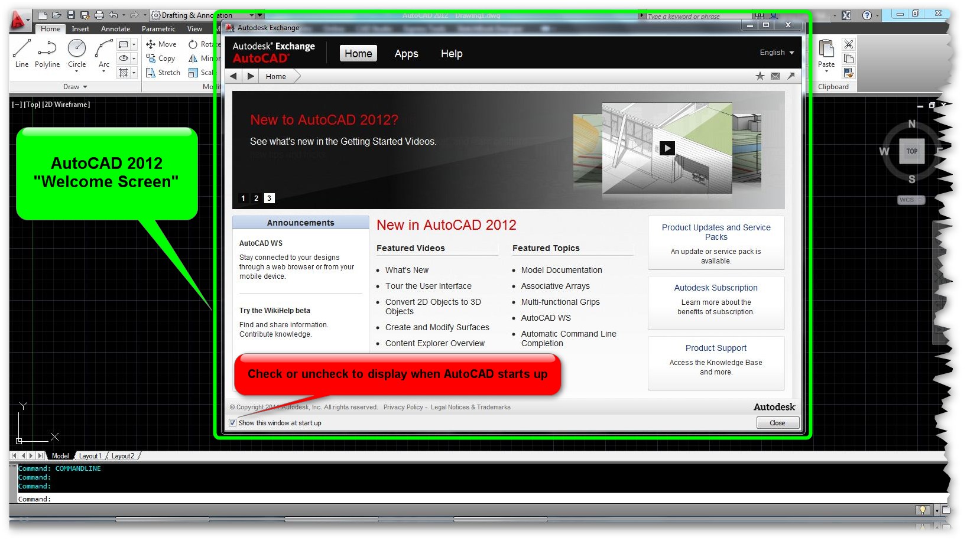Screen dimensions: 980x557
Task: Uncheck Show this window at start up
Action: point(232,423)
